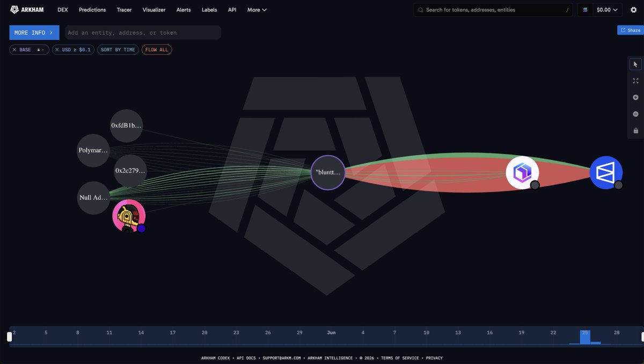Viewport: 644px width, 364px height.
Task: Select the "0x2c279..." address node
Action: click(130, 171)
